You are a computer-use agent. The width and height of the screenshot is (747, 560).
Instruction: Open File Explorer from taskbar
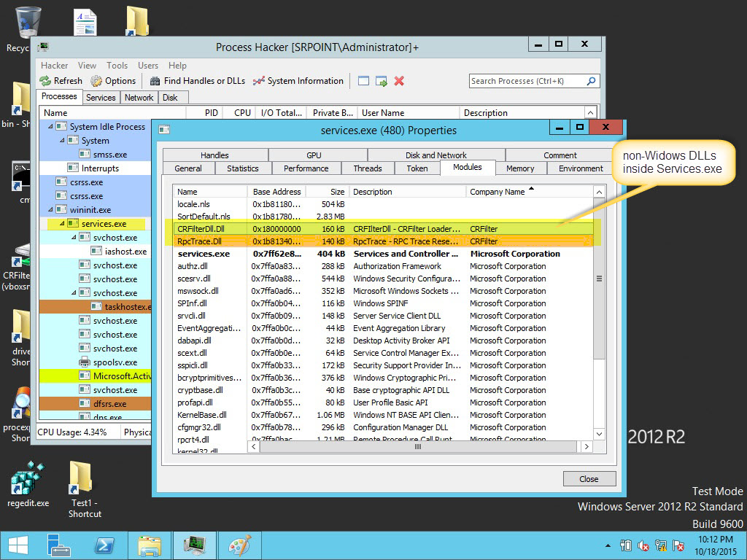[x=149, y=545]
